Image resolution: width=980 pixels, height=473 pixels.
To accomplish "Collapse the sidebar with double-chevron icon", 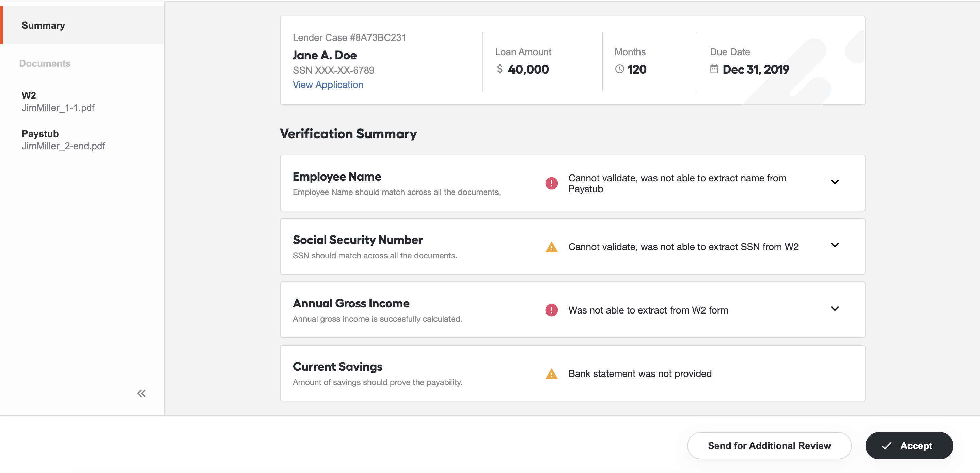I will point(141,393).
